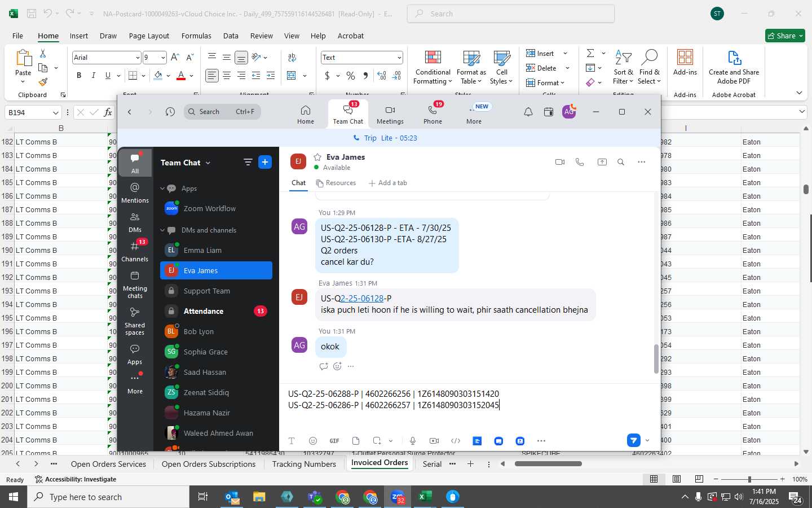Viewport: 812px width, 508px height.
Task: Open text formatting options in composer
Action: [292, 441]
